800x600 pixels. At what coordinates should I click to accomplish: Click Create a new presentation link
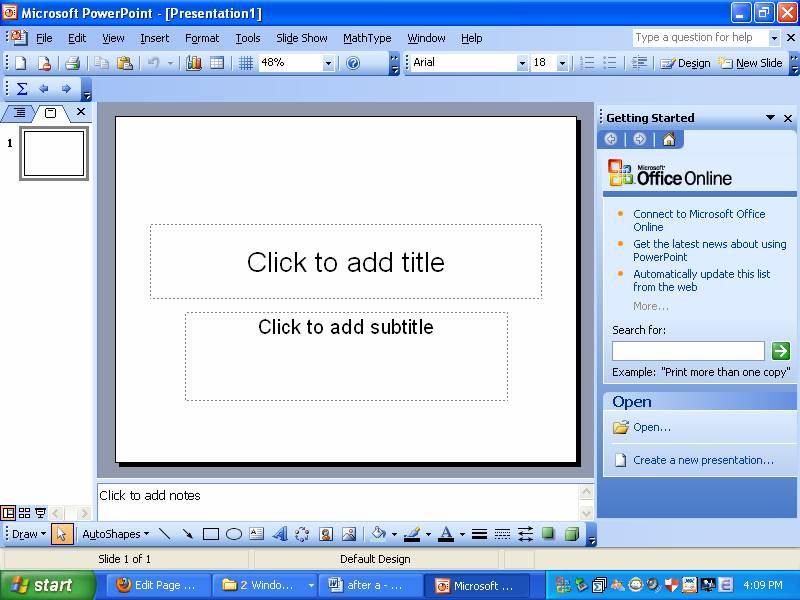[703, 460]
